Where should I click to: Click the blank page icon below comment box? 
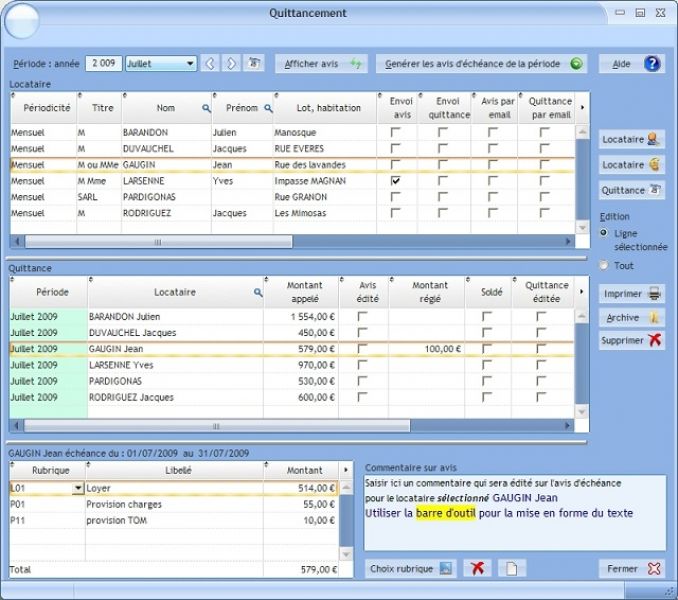[x=512, y=568]
